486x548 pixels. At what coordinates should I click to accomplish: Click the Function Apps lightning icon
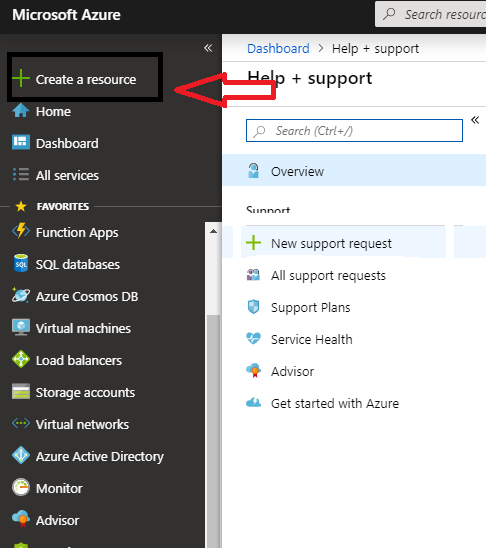(x=21, y=231)
